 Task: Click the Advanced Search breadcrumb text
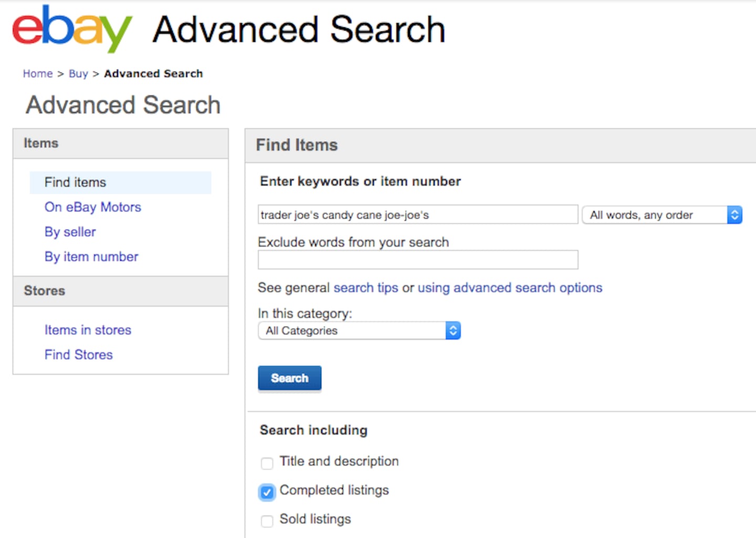[x=153, y=74]
